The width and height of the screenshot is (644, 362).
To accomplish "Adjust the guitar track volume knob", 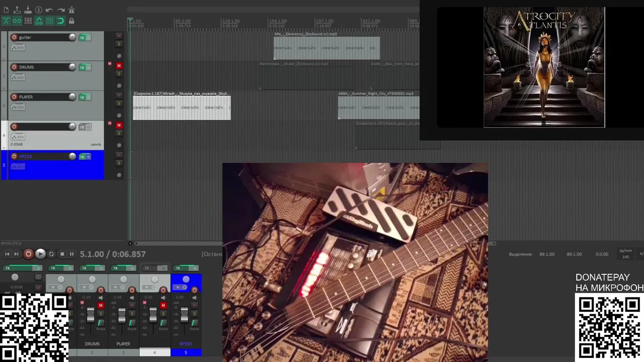I will pos(72,37).
